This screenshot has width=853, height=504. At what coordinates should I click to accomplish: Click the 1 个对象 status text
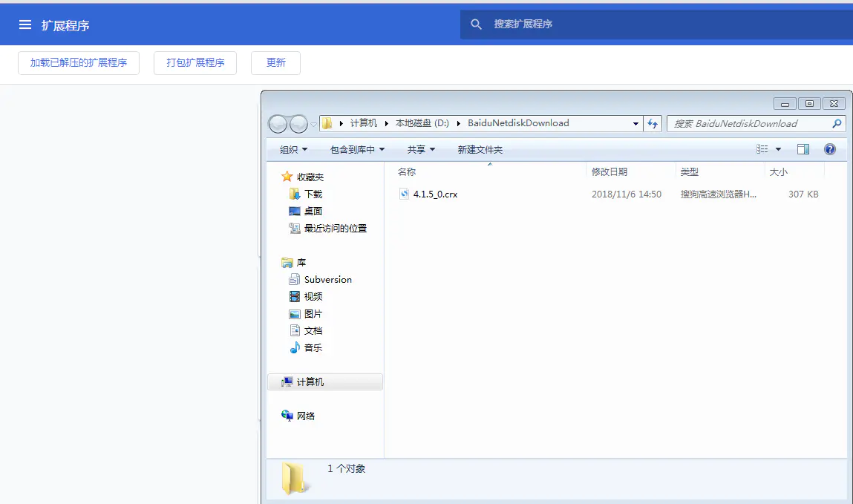tap(347, 468)
